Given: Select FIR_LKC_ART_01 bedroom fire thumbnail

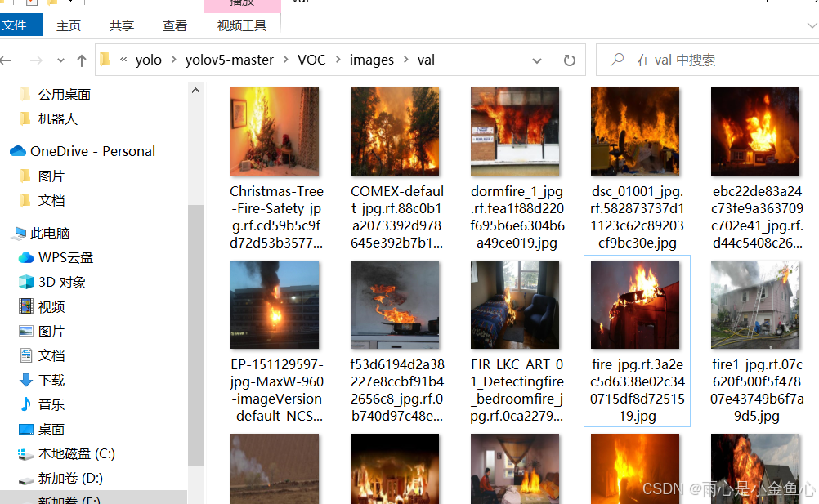Looking at the screenshot, I should pyautogui.click(x=515, y=305).
